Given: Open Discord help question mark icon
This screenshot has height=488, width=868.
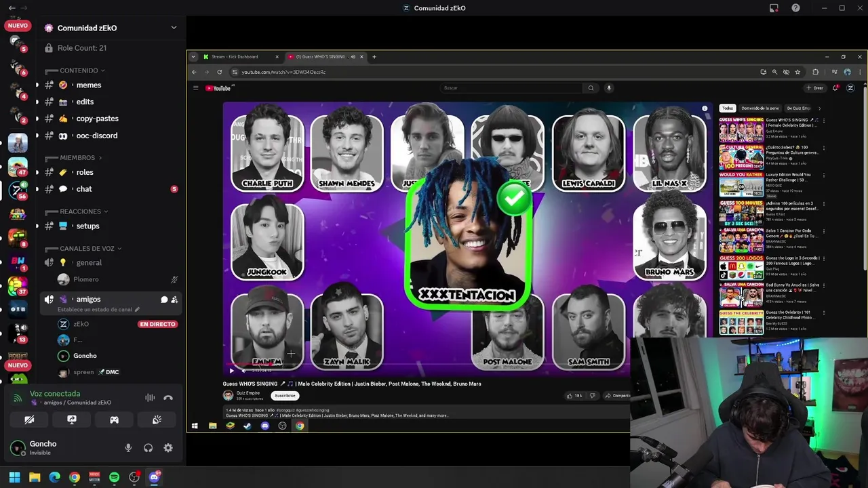Looking at the screenshot, I should pos(795,8).
